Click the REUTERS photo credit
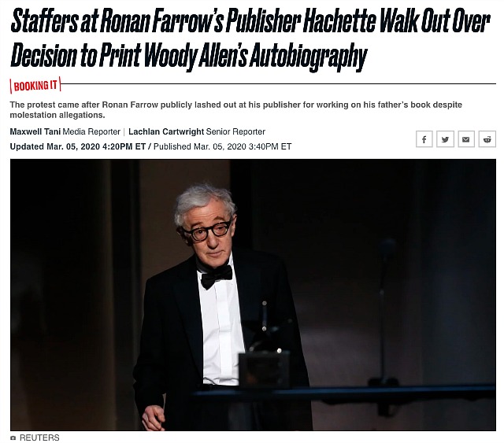The image size is (504, 443). click(x=39, y=437)
